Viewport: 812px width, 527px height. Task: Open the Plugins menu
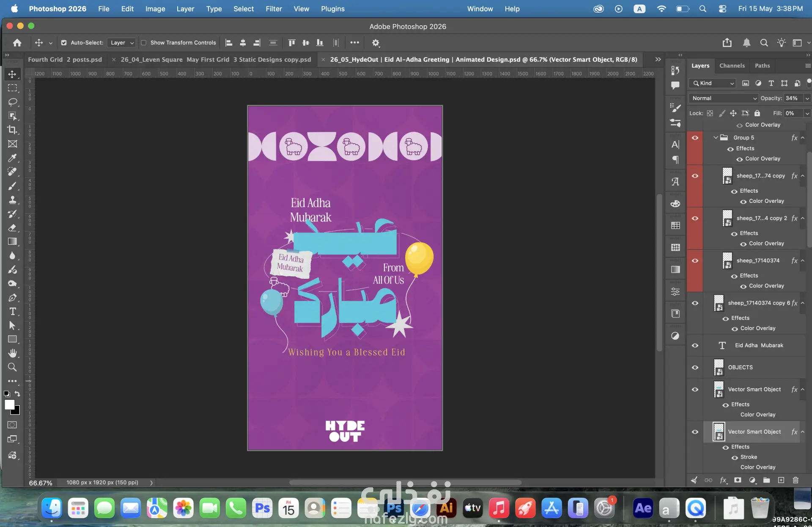pos(333,9)
